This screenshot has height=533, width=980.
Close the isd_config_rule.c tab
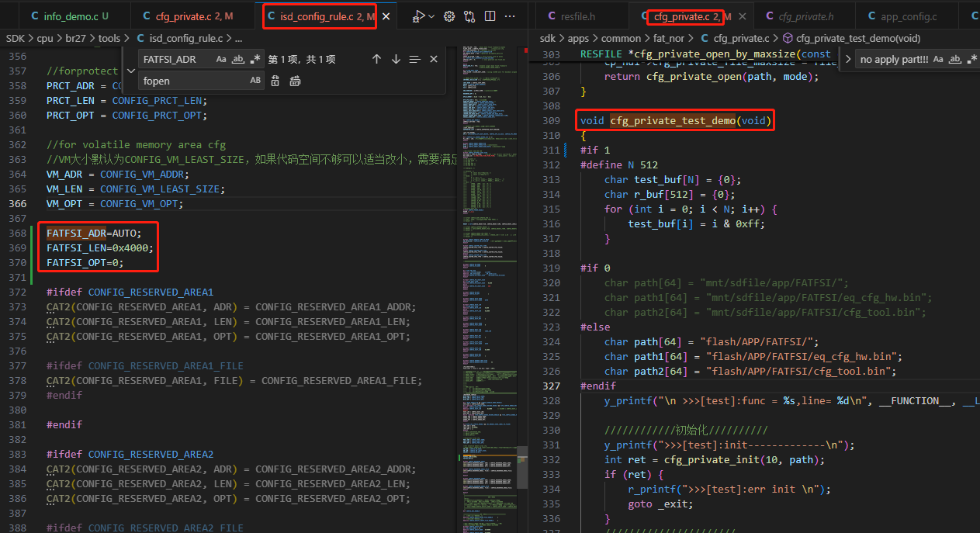click(x=386, y=16)
